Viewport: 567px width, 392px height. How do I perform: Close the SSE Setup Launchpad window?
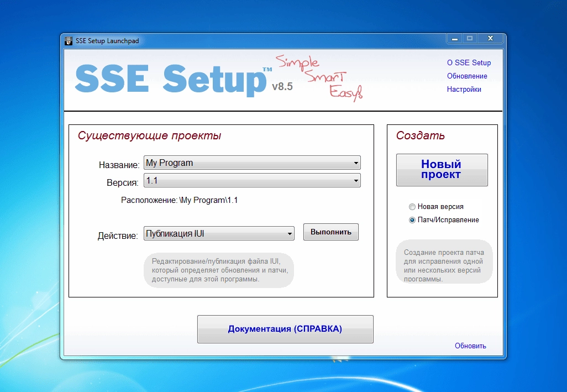(x=490, y=38)
